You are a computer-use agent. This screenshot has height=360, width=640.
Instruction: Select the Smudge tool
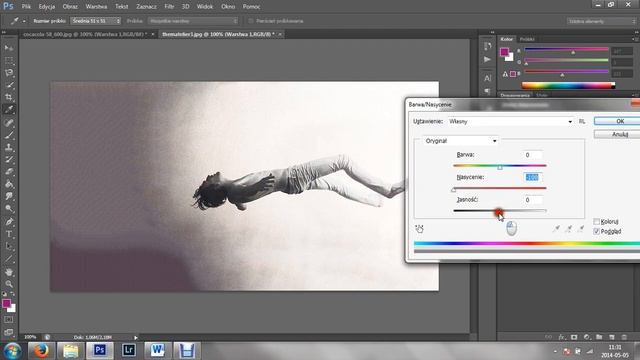[9, 196]
